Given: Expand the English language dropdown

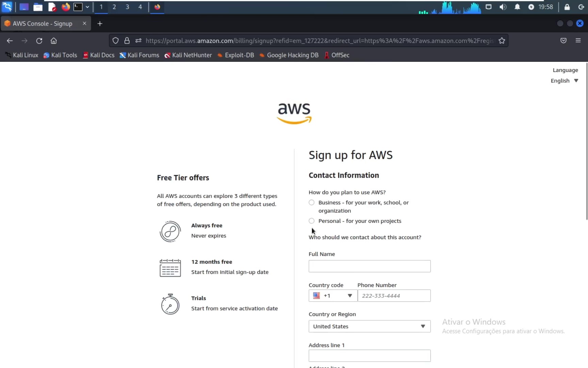Looking at the screenshot, I should tap(565, 81).
